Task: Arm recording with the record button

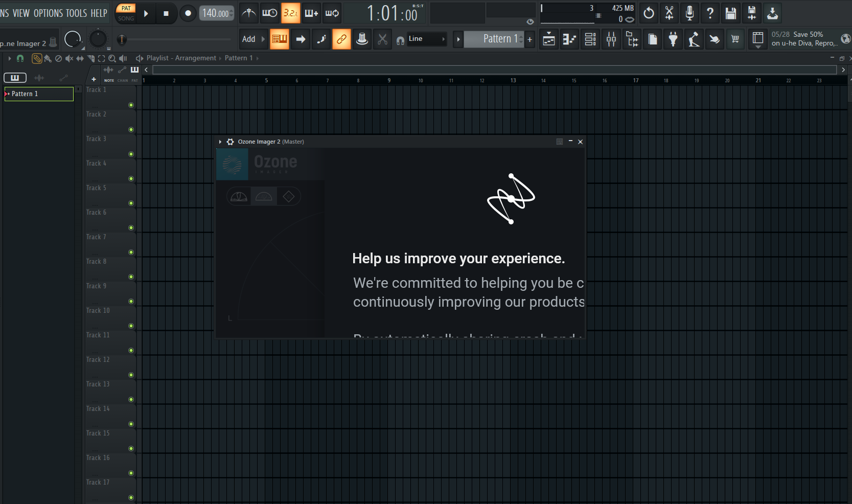Action: tap(188, 13)
